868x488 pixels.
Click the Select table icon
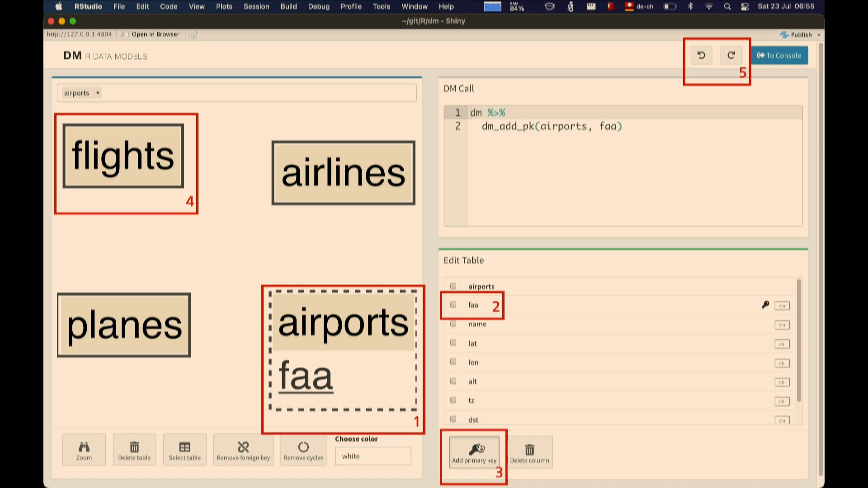click(x=184, y=447)
